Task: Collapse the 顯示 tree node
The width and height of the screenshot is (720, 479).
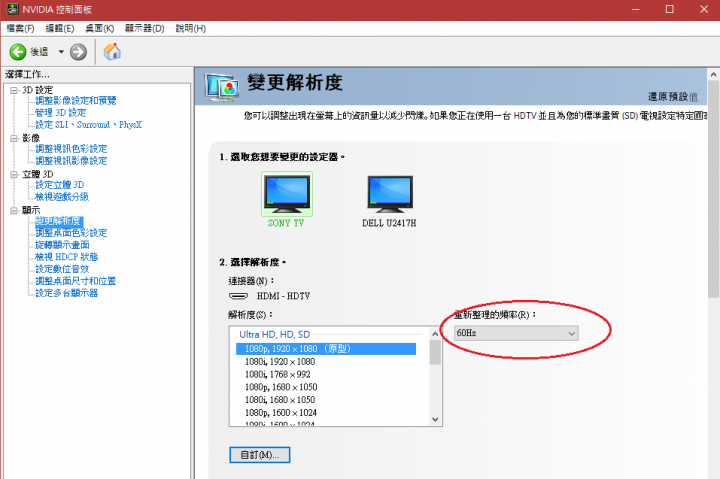Action: point(14,210)
